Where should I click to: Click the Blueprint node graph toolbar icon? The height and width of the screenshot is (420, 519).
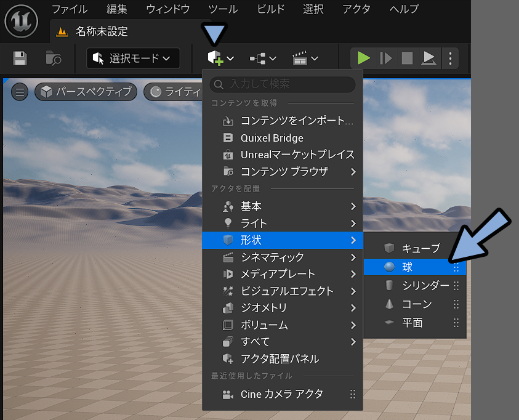click(x=257, y=59)
